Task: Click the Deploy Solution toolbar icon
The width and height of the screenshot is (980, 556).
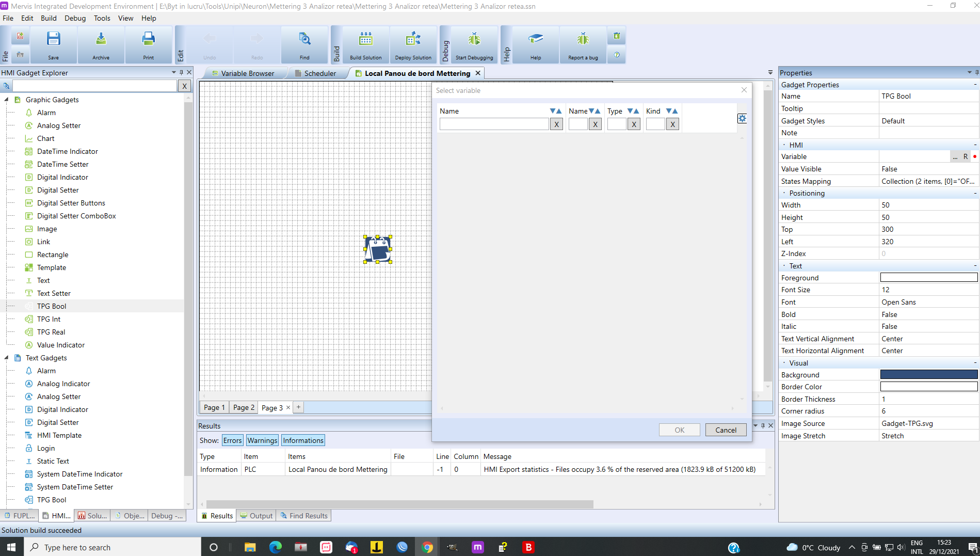Action: (413, 44)
